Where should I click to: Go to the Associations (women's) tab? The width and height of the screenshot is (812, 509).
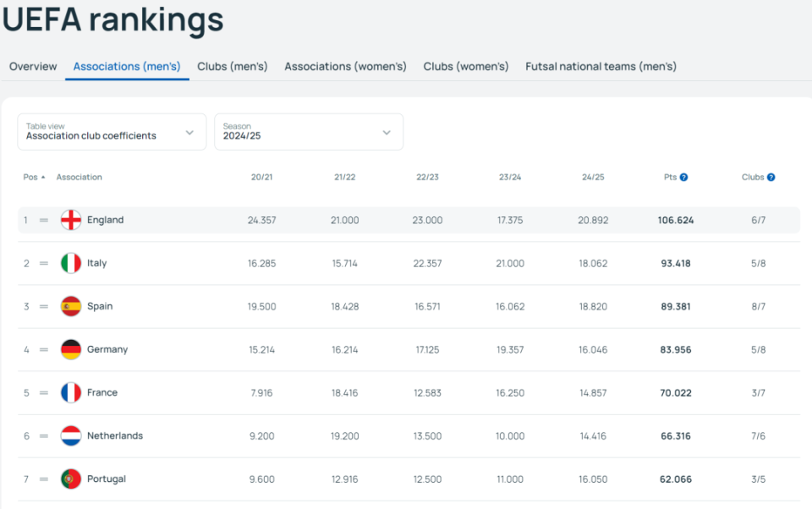pyautogui.click(x=345, y=67)
